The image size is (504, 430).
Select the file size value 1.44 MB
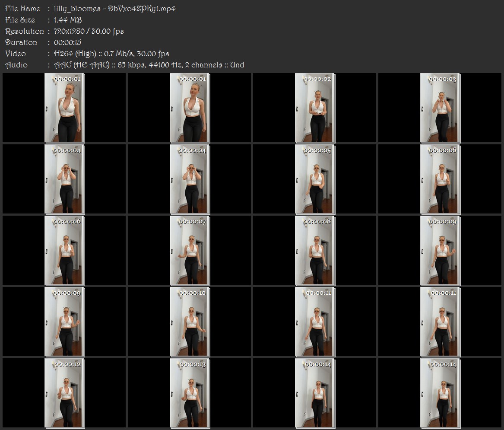pyautogui.click(x=68, y=20)
